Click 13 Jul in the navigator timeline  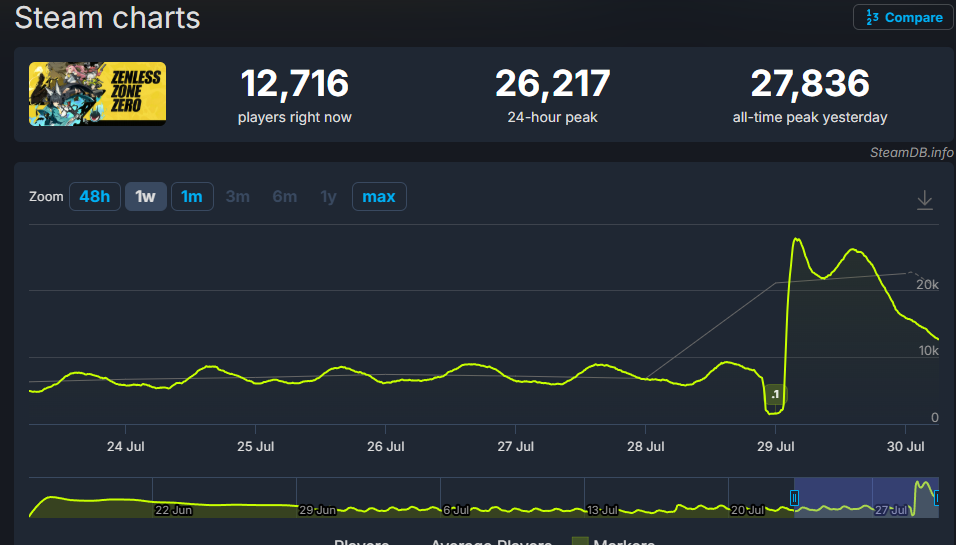click(x=602, y=510)
